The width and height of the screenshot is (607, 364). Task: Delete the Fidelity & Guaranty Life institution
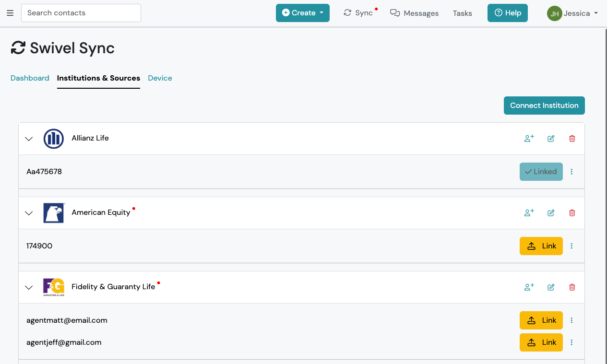(x=572, y=287)
